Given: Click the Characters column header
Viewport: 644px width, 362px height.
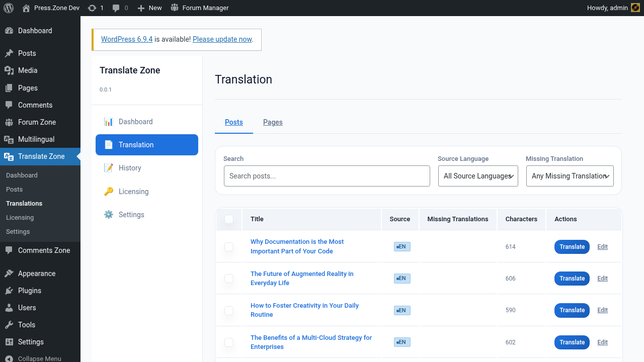Looking at the screenshot, I should point(521,219).
